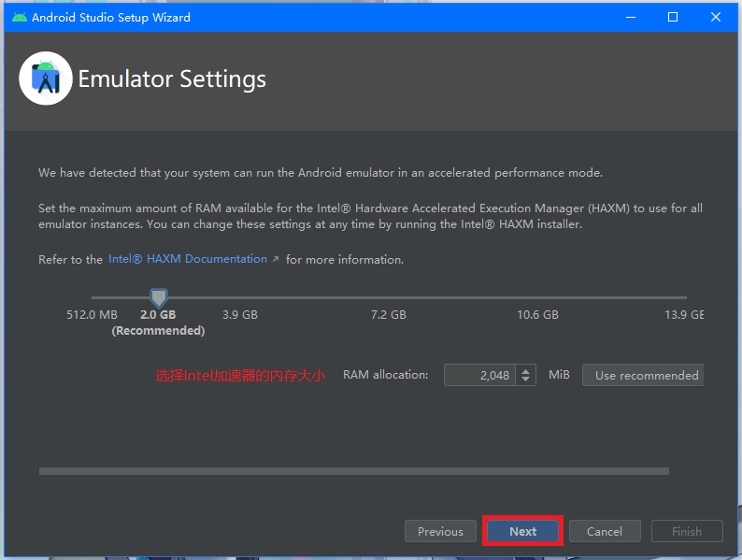The height and width of the screenshot is (560, 742).
Task: Decrease RAM allocation with the down arrow
Action: 525,380
